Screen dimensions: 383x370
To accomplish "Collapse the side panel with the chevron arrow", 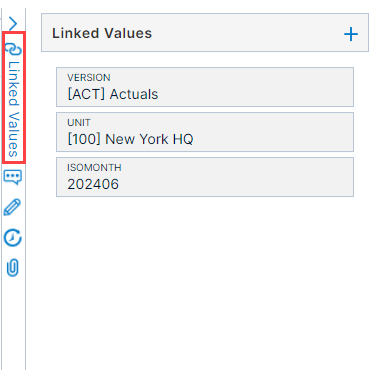I will pos(13,24).
